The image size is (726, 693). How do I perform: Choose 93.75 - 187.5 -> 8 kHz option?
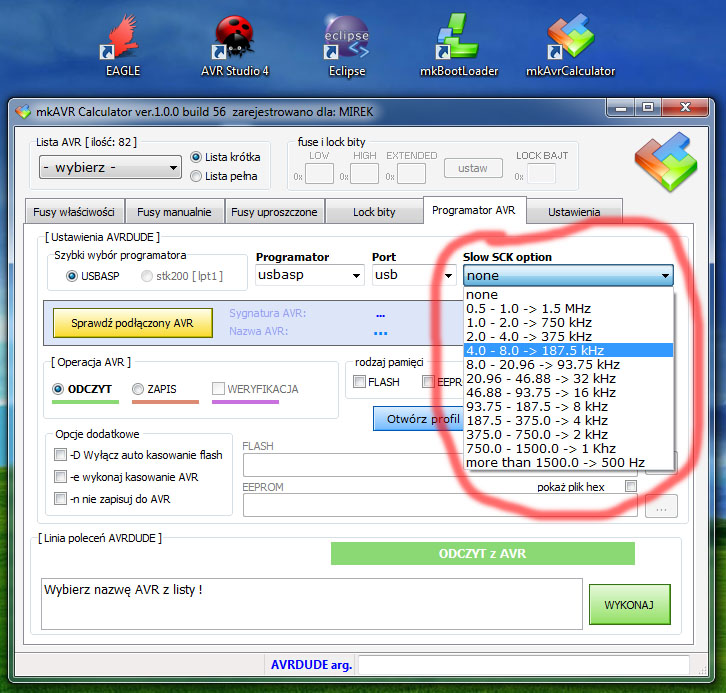568,406
